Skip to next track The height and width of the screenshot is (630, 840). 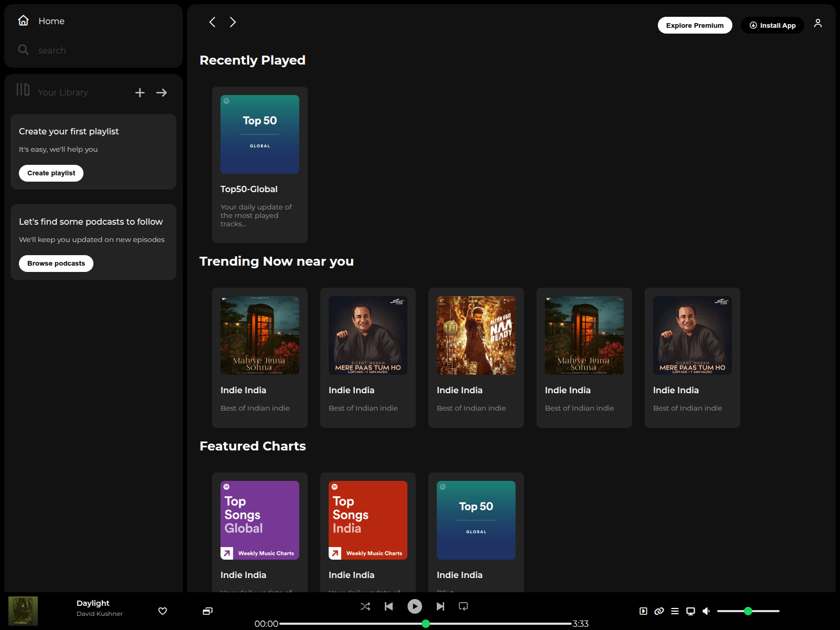[x=440, y=606]
